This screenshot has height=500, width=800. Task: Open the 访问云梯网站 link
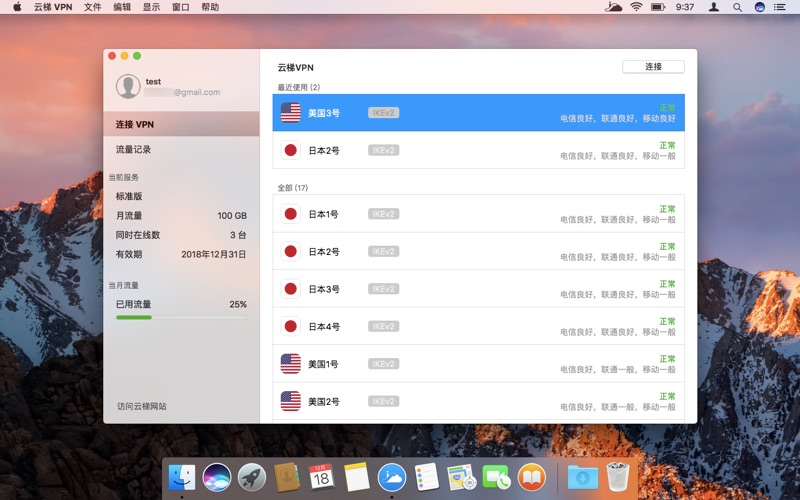click(x=142, y=406)
